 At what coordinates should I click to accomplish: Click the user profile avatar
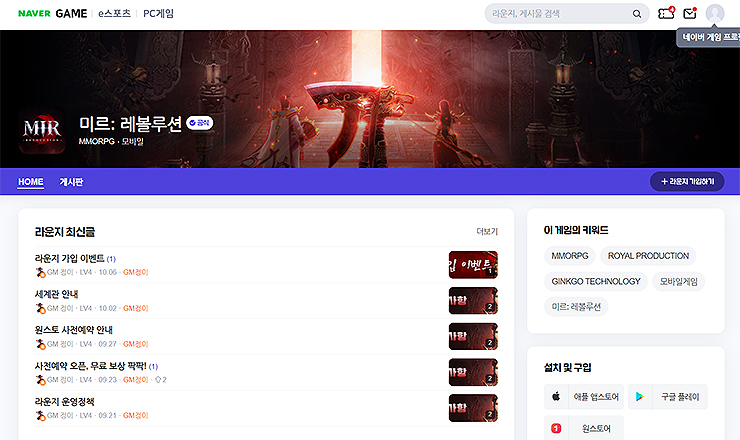(x=715, y=13)
